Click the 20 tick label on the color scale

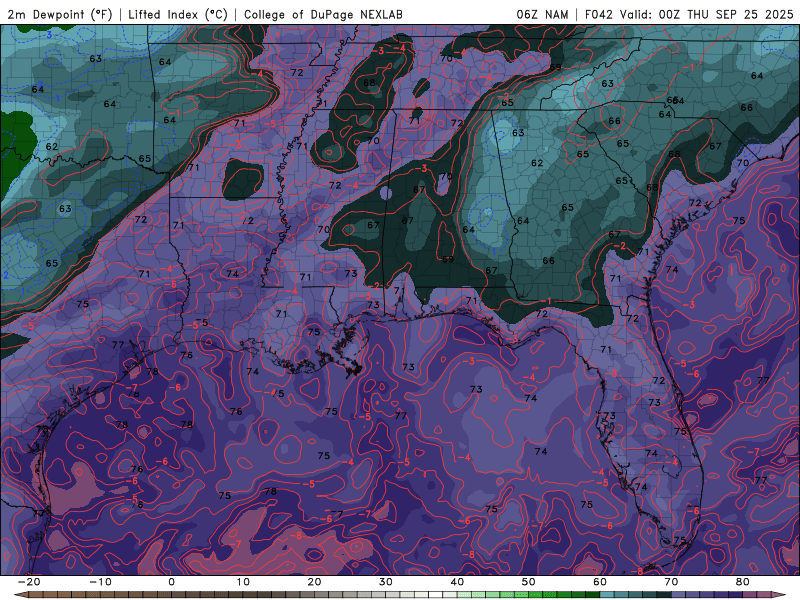coord(314,582)
